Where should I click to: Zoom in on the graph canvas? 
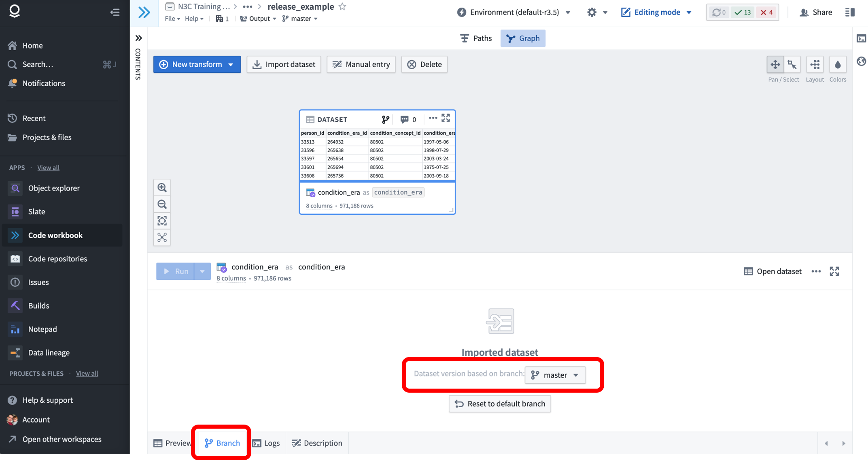(162, 187)
